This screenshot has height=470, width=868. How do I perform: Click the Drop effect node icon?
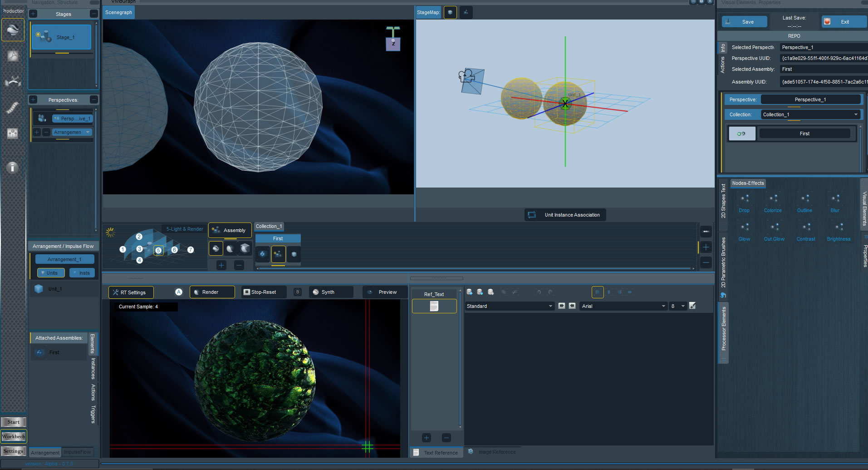744,199
